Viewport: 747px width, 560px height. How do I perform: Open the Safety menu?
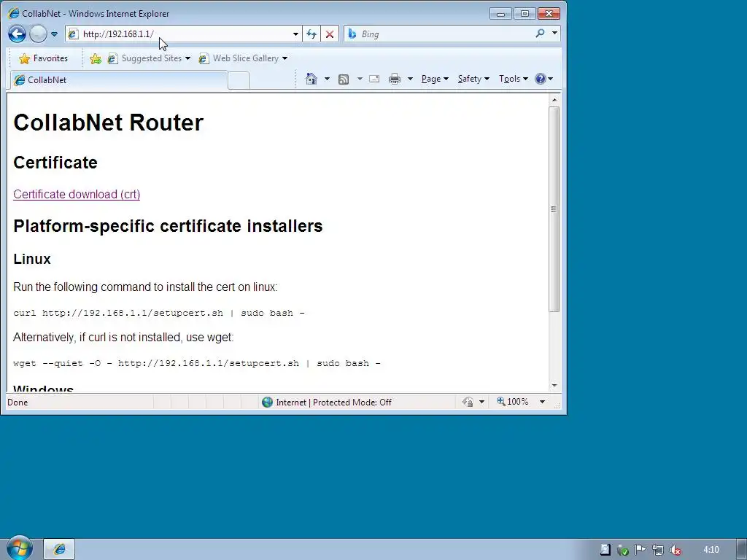point(473,79)
